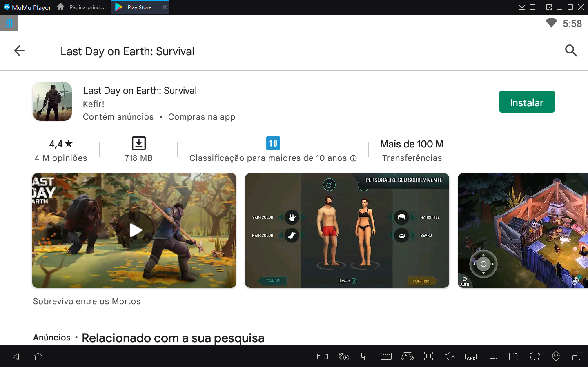Open the MuMu Player hamburger menu

(533, 7)
